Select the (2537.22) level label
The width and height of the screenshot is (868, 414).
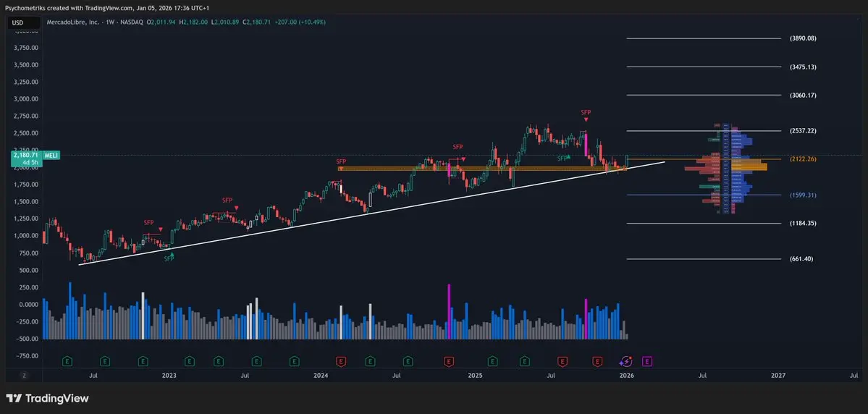(804, 130)
